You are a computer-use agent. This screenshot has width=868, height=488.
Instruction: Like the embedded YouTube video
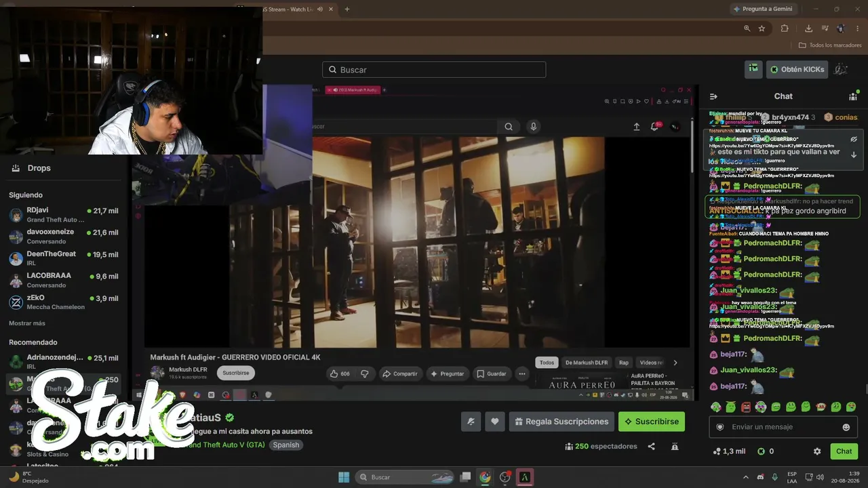(340, 373)
